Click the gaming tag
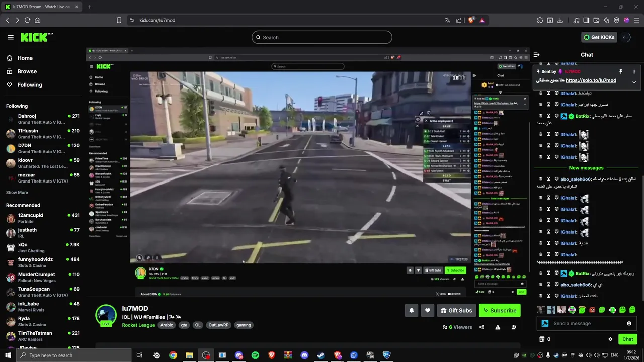 point(244,325)
